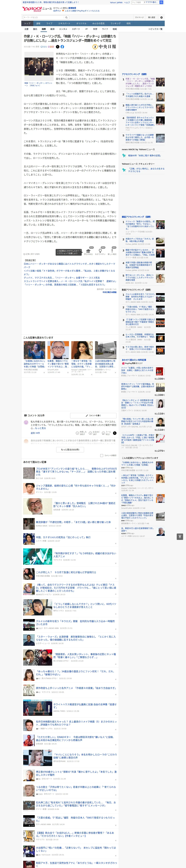Click the 新しい視点 exclamation reaction icon
The image size is (186, 868).
112,250
